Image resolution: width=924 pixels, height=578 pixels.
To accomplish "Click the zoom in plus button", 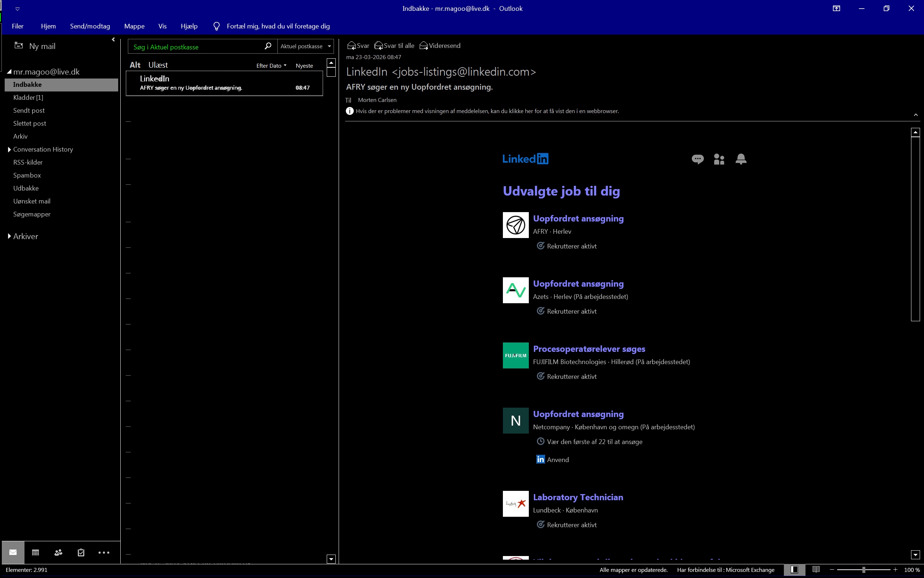I will 895,570.
